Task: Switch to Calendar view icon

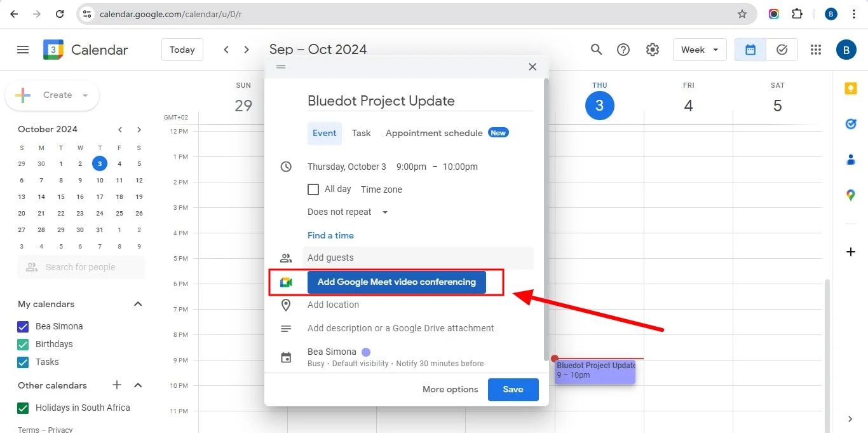Action: click(x=750, y=50)
